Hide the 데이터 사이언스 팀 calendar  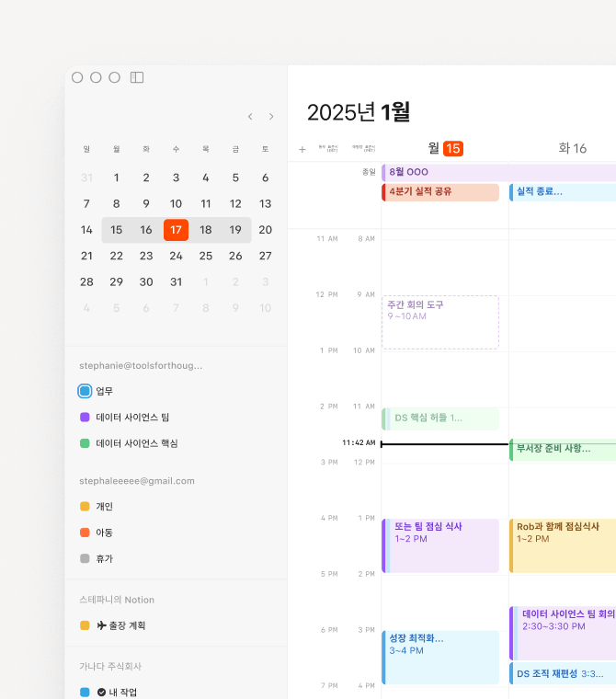pyautogui.click(x=85, y=417)
